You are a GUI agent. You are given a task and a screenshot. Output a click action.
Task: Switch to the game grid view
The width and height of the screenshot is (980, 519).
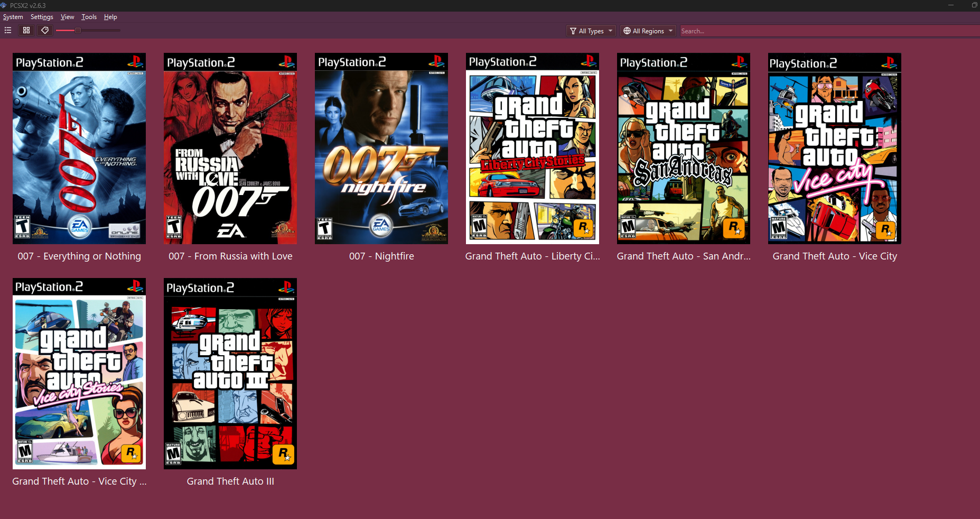(x=26, y=31)
